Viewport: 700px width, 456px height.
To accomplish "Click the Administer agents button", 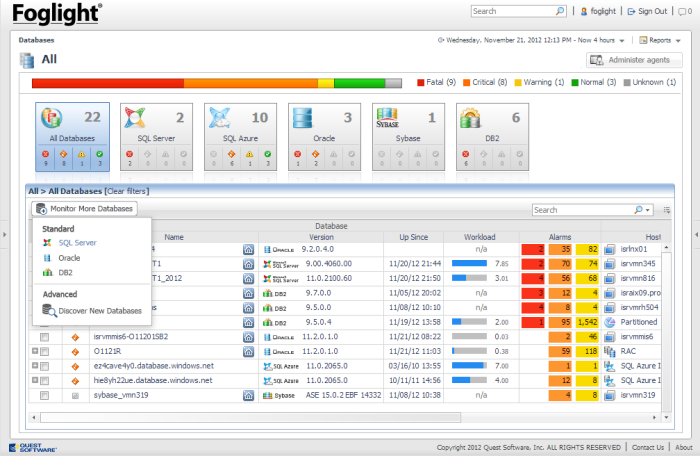I will point(634,60).
